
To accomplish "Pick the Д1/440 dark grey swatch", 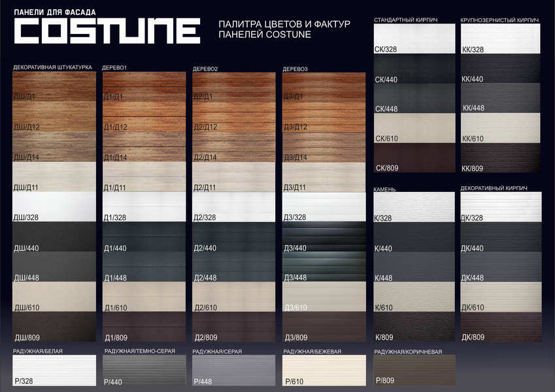I will 144,237.
